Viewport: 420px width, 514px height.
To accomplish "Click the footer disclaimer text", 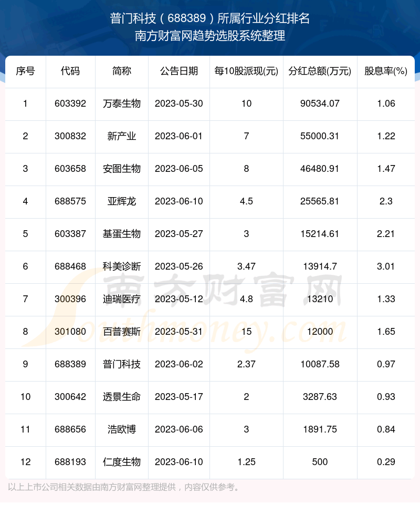I will click(x=124, y=487).
